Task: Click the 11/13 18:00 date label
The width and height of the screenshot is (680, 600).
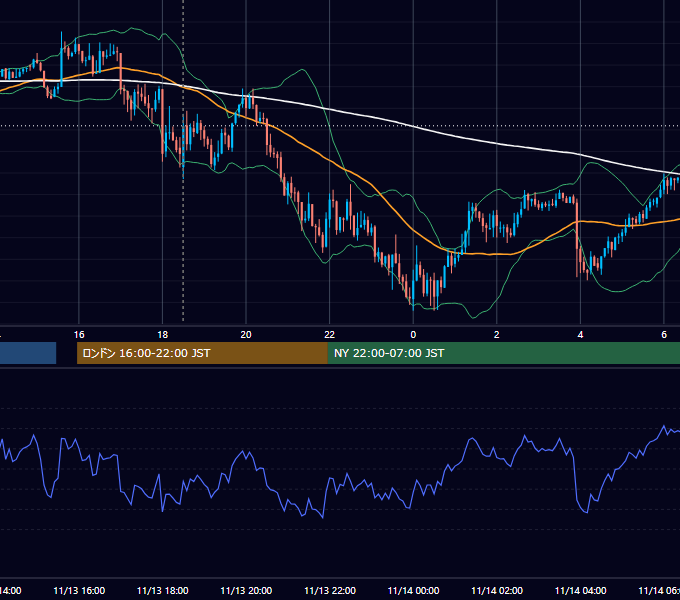Action: coord(163,590)
